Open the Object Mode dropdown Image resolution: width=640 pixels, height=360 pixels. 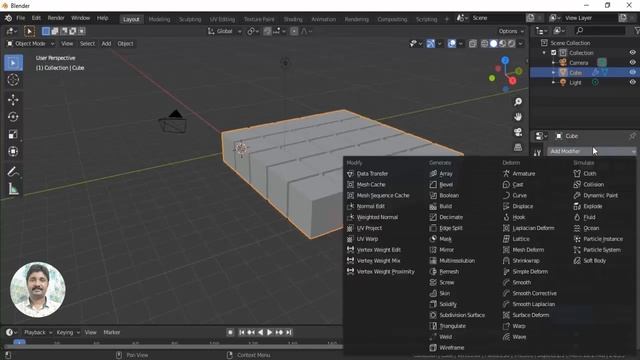[x=31, y=44]
